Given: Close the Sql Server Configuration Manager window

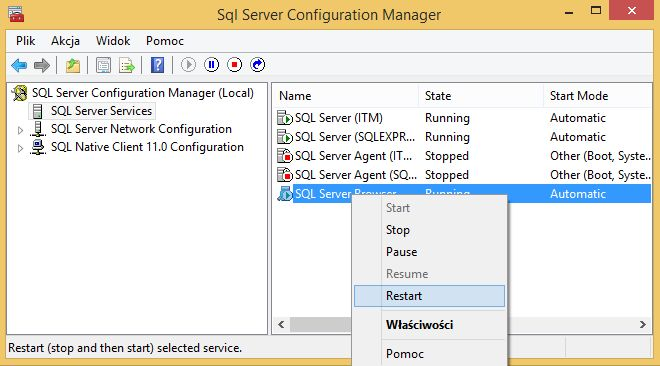Looking at the screenshot, I should click(x=631, y=11).
